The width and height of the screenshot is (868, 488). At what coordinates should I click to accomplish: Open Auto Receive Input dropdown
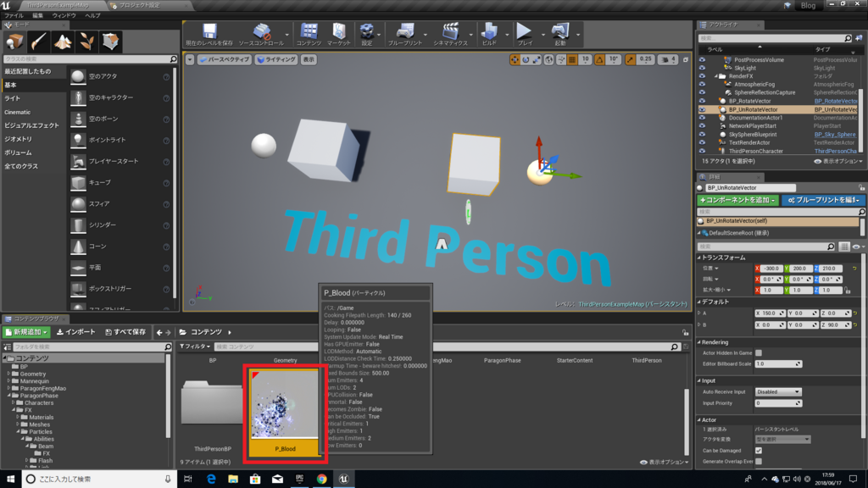tap(778, 391)
